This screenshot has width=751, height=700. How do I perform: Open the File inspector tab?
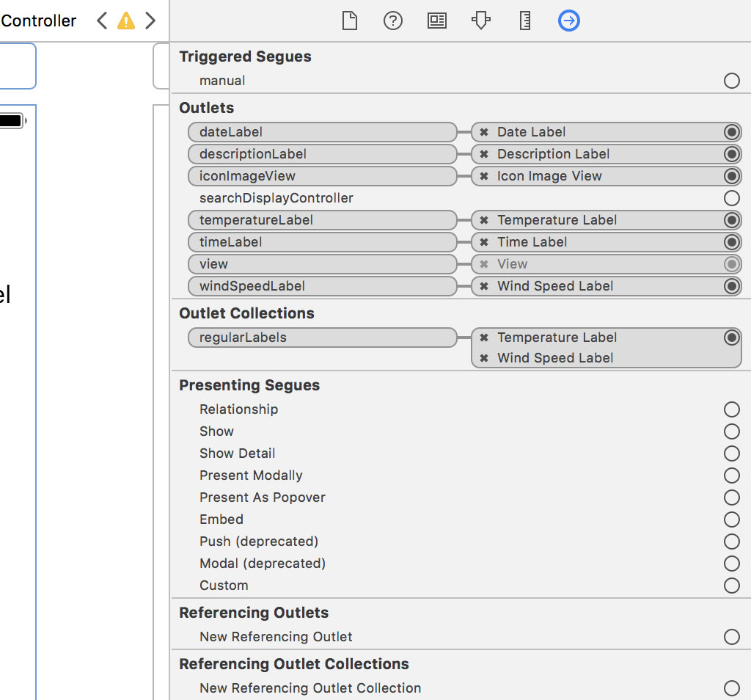click(350, 21)
